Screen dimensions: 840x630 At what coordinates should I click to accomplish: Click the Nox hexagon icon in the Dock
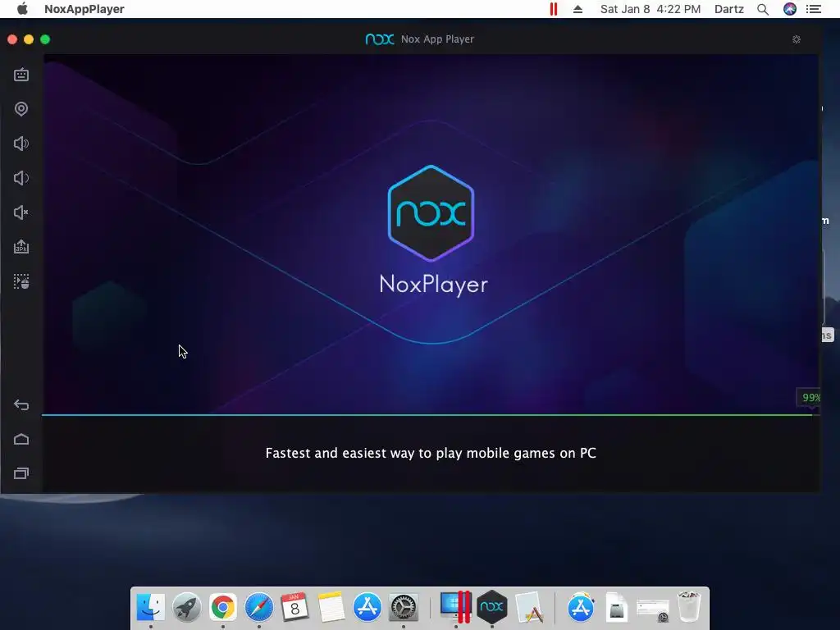coord(492,607)
